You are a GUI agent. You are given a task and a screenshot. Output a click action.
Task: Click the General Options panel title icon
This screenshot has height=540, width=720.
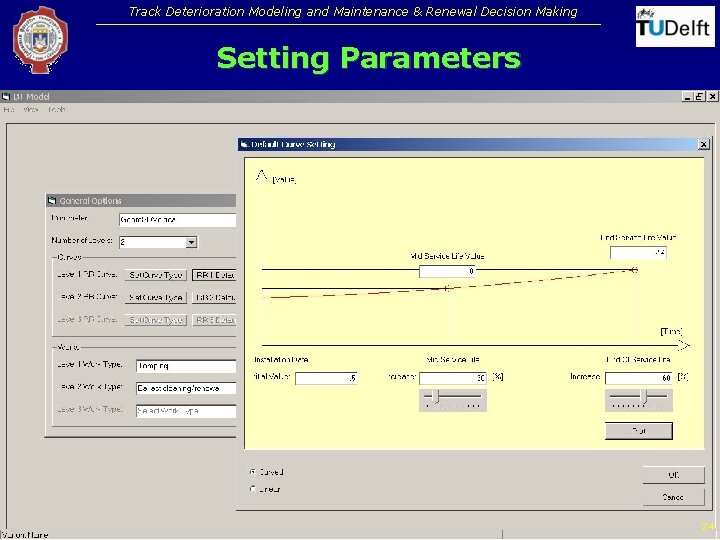52,201
